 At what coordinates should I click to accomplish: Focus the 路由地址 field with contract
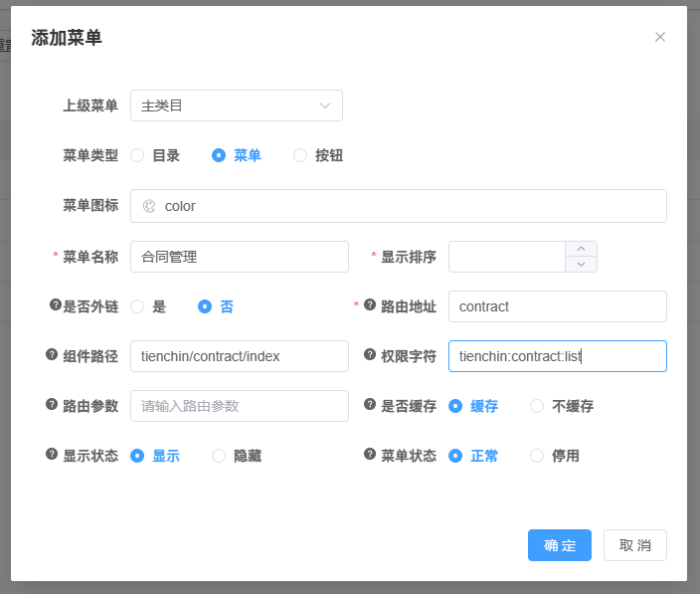558,306
